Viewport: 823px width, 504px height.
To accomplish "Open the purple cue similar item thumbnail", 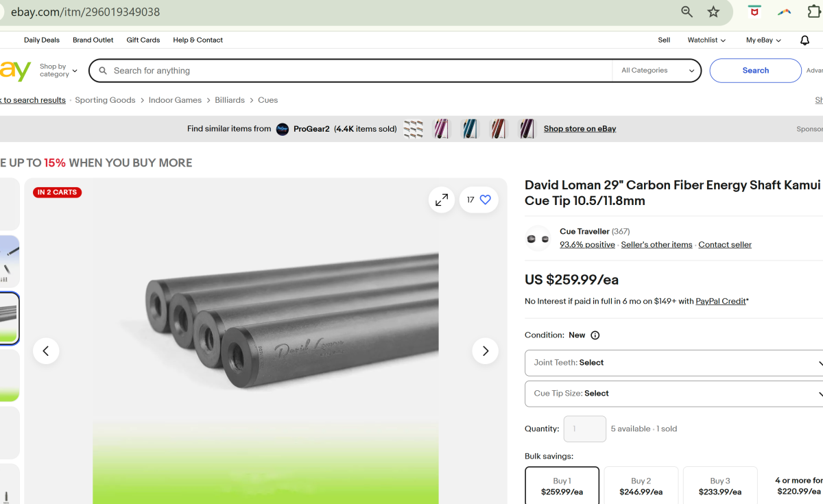I will point(526,129).
